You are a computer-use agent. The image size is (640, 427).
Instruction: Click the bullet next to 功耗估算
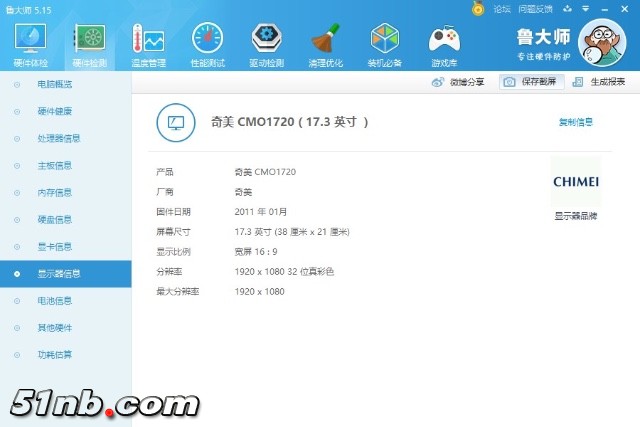coord(17,355)
